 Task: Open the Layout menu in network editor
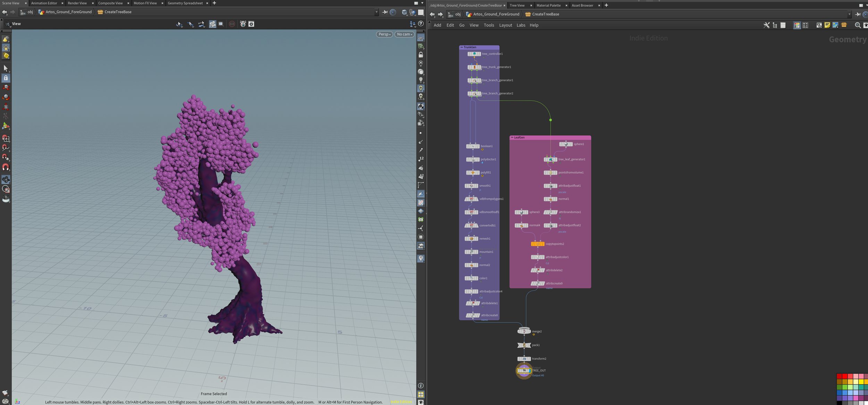(506, 25)
